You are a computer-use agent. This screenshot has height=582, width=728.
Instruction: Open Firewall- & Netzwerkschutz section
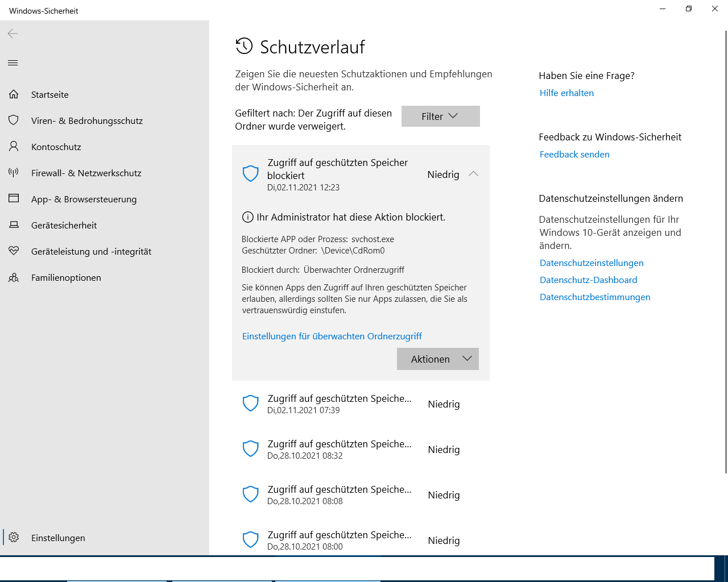[x=105, y=173]
